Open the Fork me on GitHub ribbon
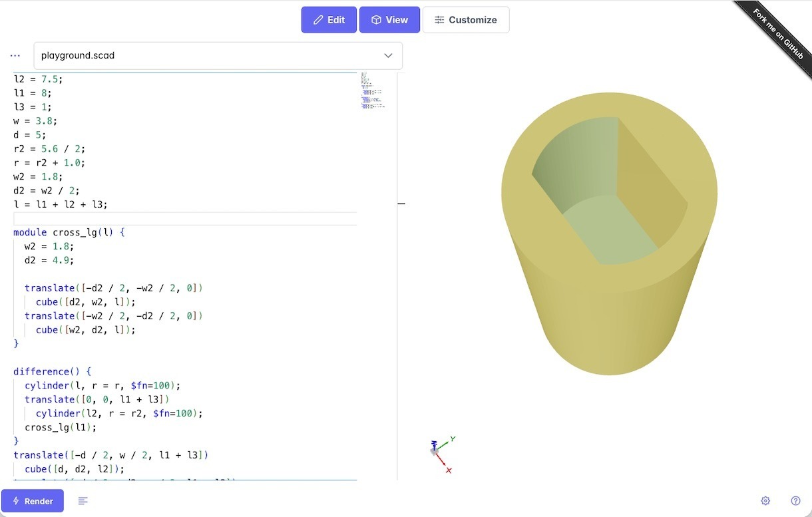Image resolution: width=812 pixels, height=517 pixels. coord(777,33)
